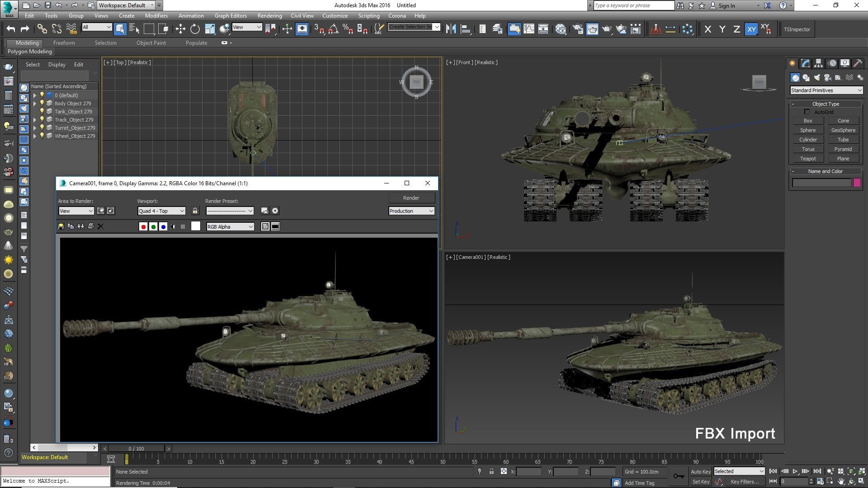This screenshot has height=488, width=868.
Task: Toggle the viewport lock in render window
Action: click(x=195, y=211)
